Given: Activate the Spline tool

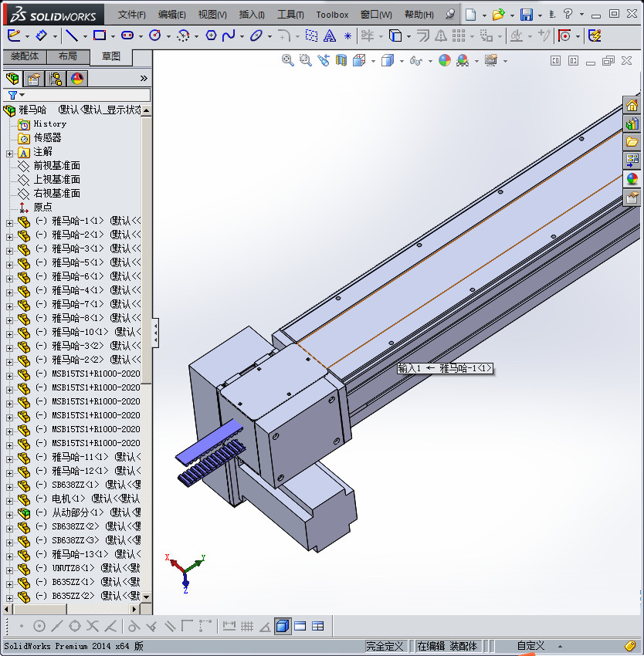Looking at the screenshot, I should pyautogui.click(x=229, y=36).
